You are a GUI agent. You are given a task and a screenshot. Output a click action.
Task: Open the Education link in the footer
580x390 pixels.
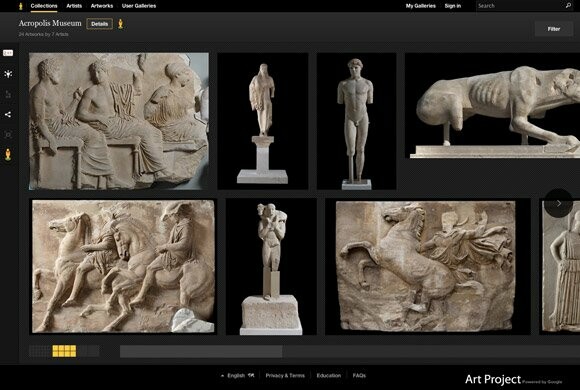pos(328,376)
